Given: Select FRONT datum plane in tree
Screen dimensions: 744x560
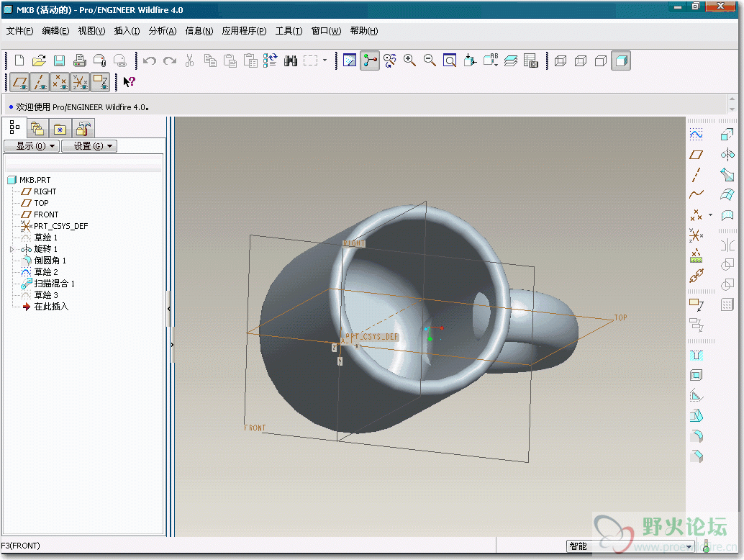Looking at the screenshot, I should pos(46,215).
